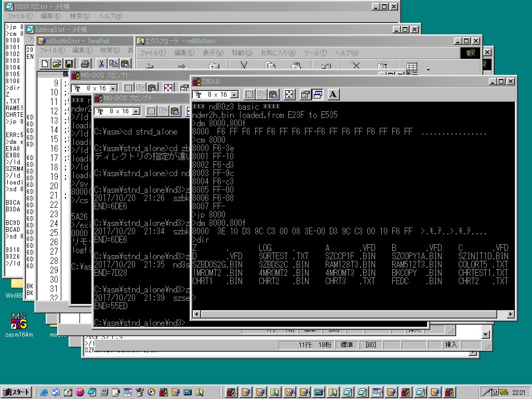This screenshot has width=532, height=399.
Task: Open Explorer 移動(G) menu
Action: point(242,53)
